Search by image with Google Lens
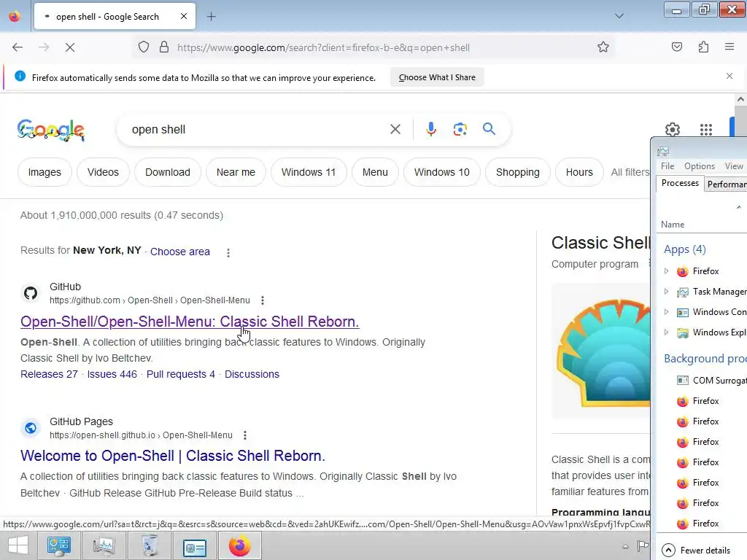747x560 pixels. (x=460, y=129)
